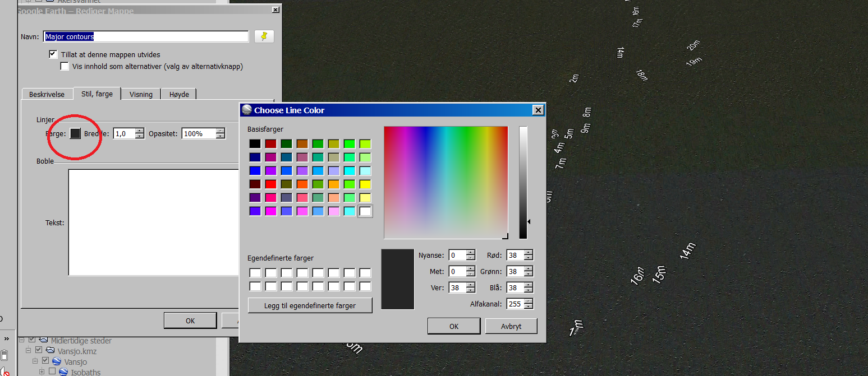Click the muted speaker icon in the left strip
Viewport: 868px width, 376px height.
(3, 372)
